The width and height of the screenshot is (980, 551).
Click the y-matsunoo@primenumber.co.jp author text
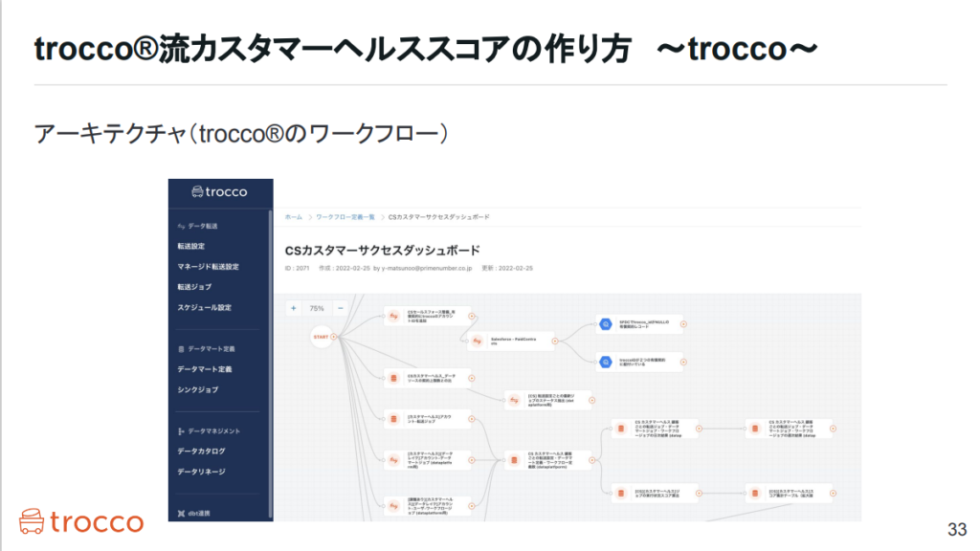427,268
